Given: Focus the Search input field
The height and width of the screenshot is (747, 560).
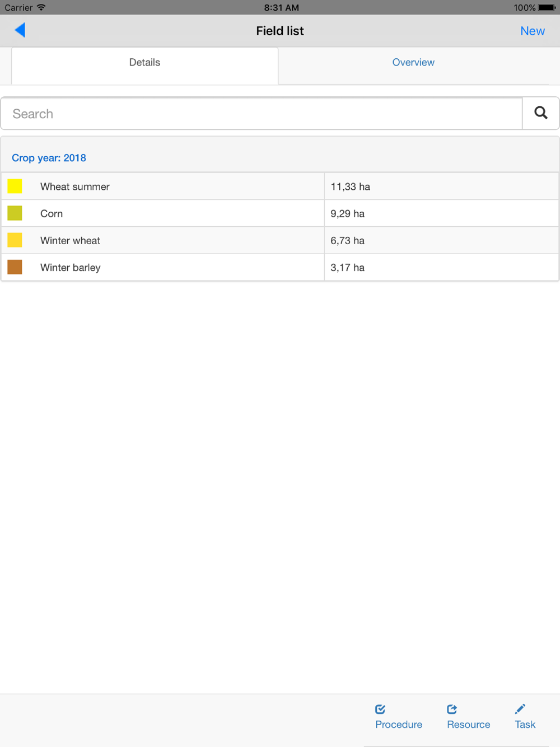Looking at the screenshot, I should click(x=262, y=114).
